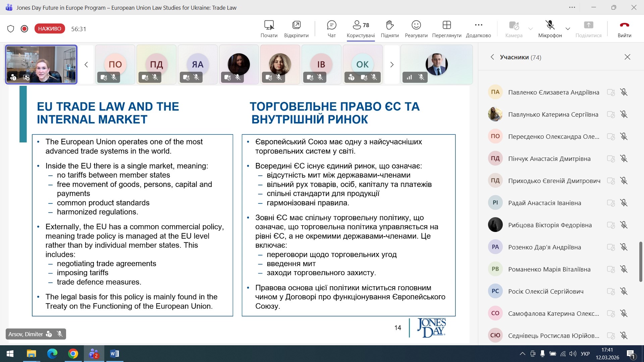Open Microsoft Word from the taskbar
This screenshot has width=644, height=362.
click(x=114, y=354)
